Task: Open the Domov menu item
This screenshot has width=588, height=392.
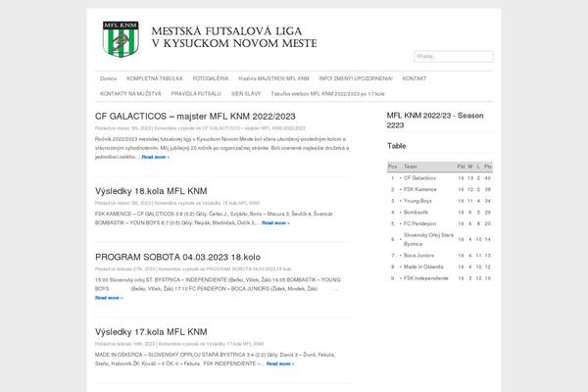Action: (x=109, y=78)
